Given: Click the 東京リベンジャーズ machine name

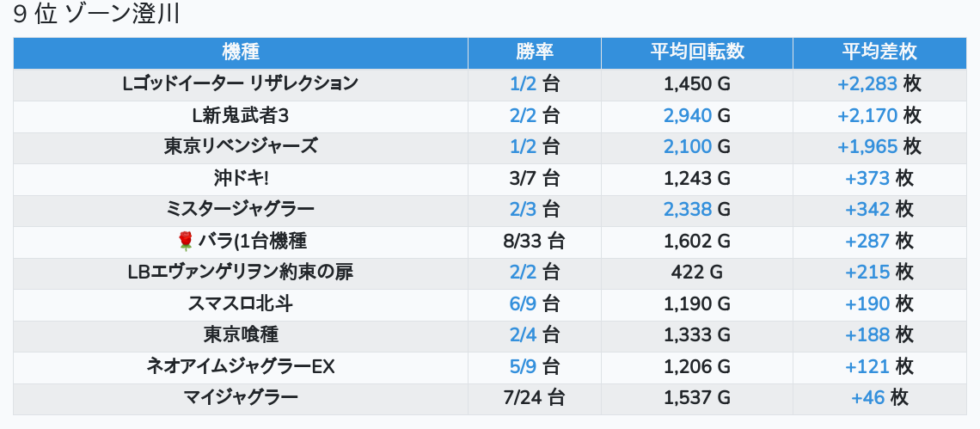Looking at the screenshot, I should pyautogui.click(x=241, y=146).
